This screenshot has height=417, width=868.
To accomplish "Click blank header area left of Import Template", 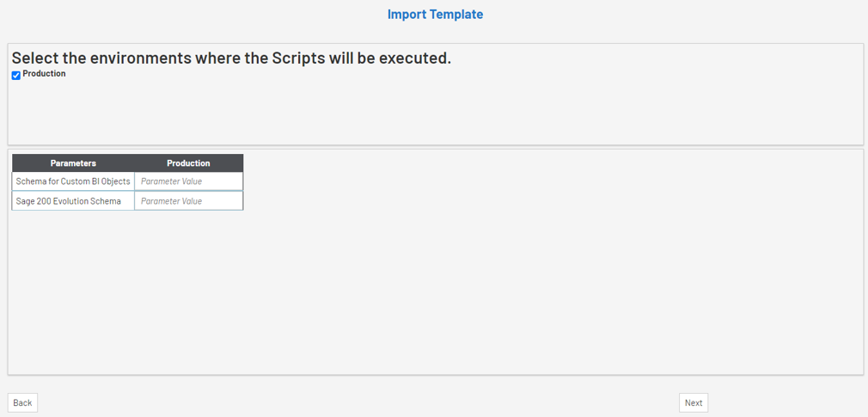I will coord(172,15).
